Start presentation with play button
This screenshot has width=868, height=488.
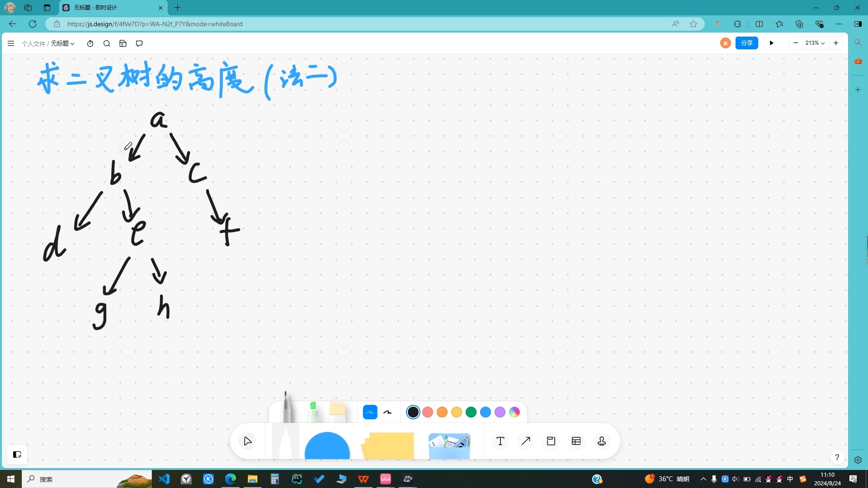coord(771,43)
